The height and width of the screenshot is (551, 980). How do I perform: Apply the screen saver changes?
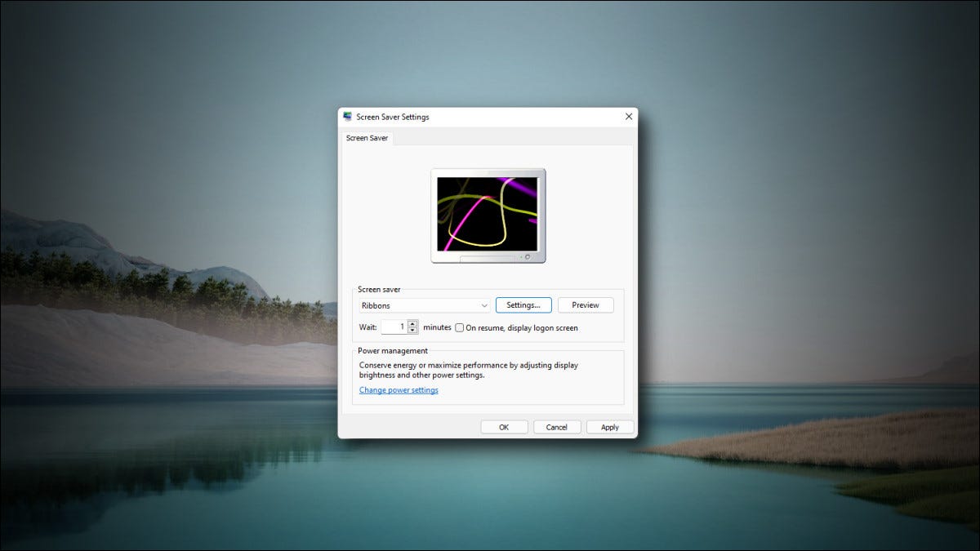tap(610, 427)
